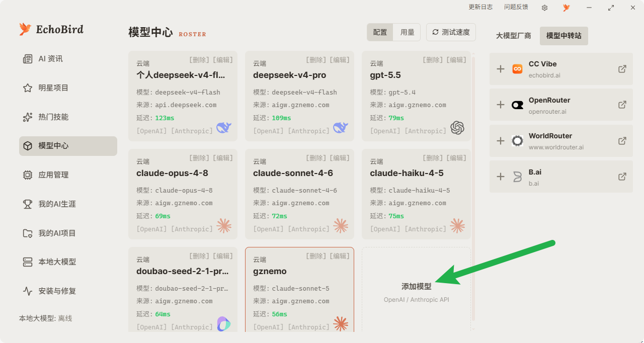Viewport: 644px width, 343px height.
Task: Click the 模型: claude-sonnet-5 text
Action: [291, 289]
